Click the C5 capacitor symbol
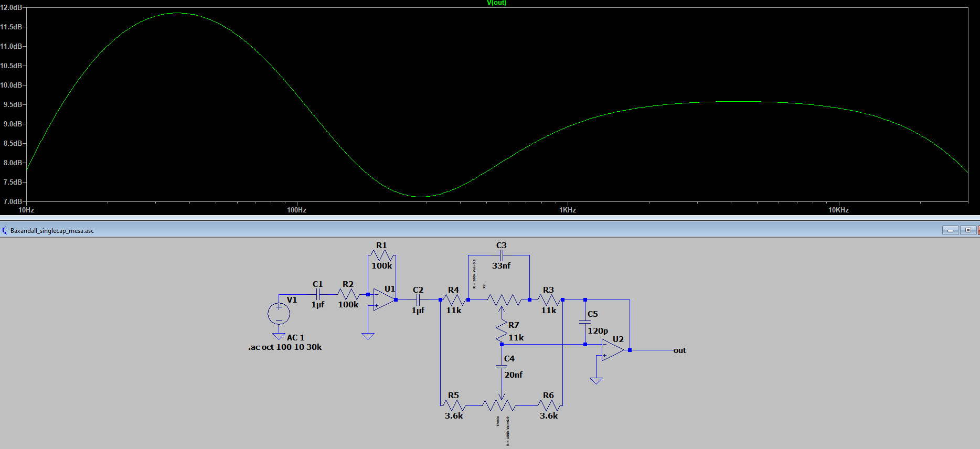 point(585,322)
